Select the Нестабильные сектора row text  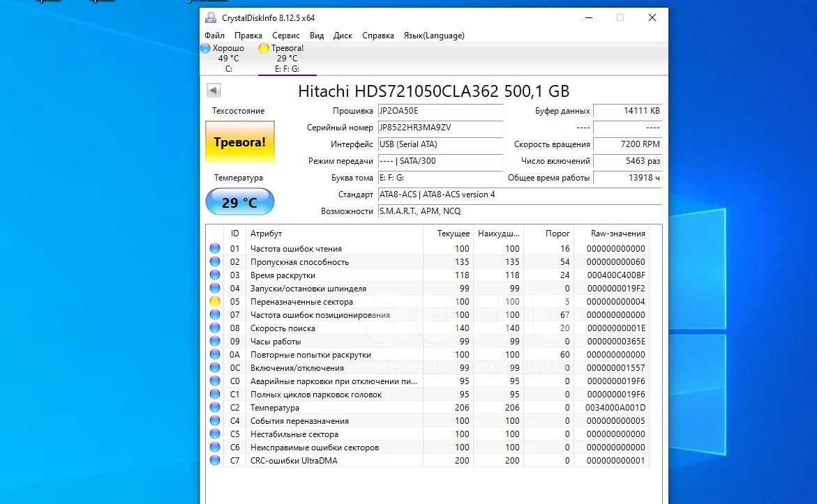pos(294,434)
